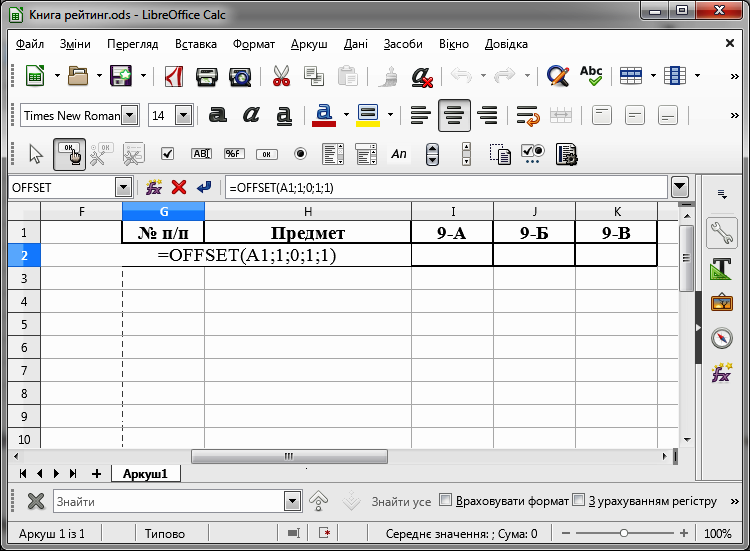
Task: Insert Check Box form control
Action: (167, 154)
